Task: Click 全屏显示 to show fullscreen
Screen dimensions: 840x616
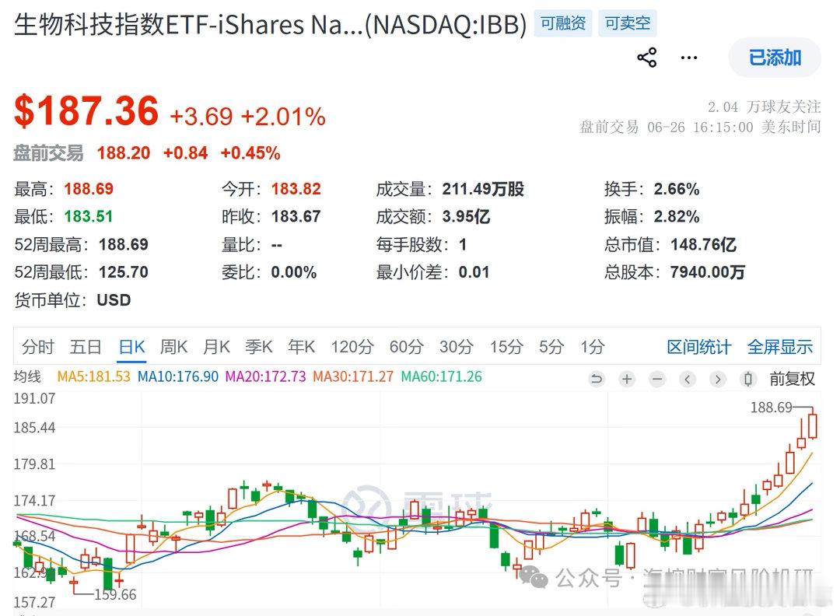Action: tap(780, 347)
